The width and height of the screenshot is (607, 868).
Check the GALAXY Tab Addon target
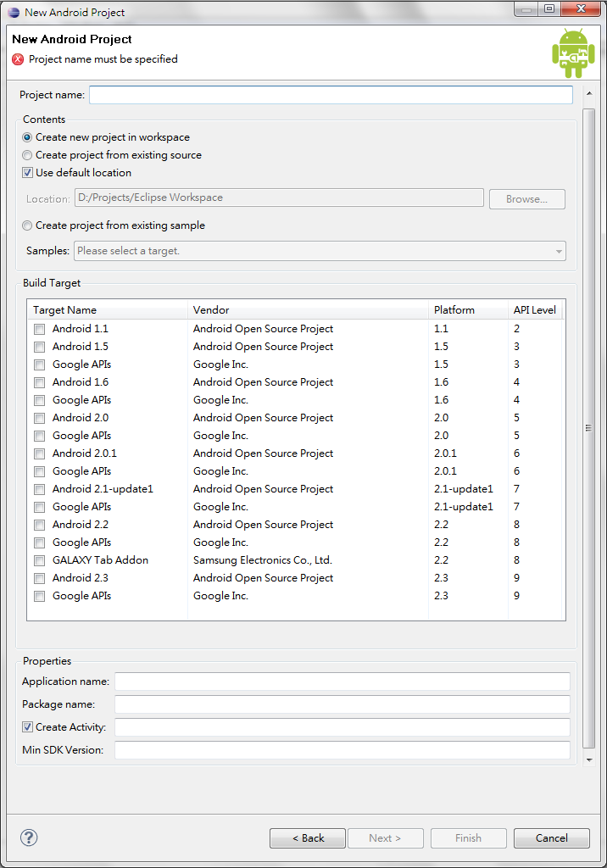point(39,561)
